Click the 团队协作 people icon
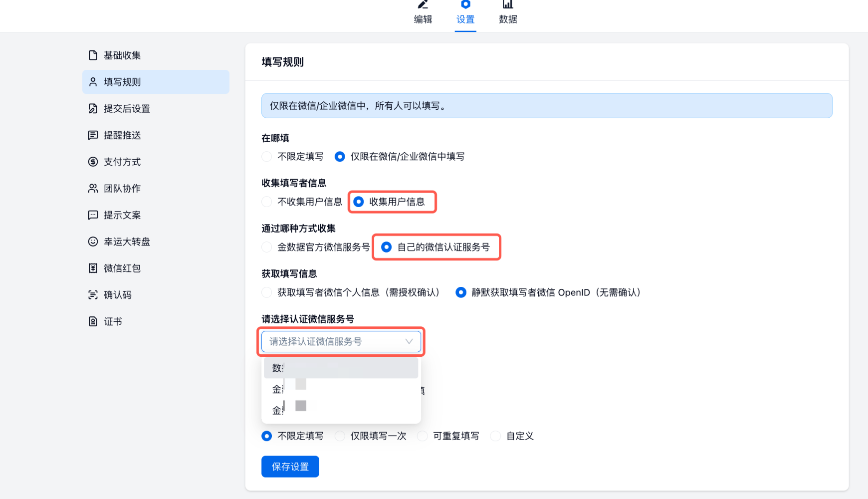The image size is (868, 499). pyautogui.click(x=93, y=189)
